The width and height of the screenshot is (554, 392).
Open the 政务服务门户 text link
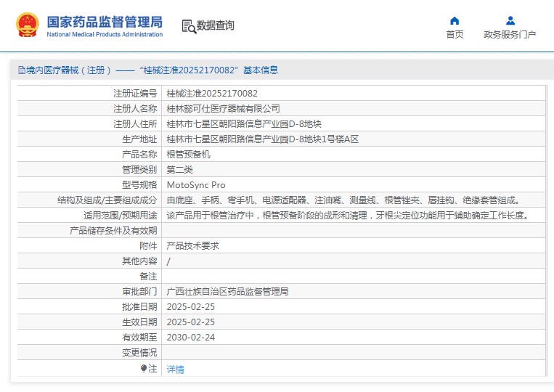pos(510,35)
